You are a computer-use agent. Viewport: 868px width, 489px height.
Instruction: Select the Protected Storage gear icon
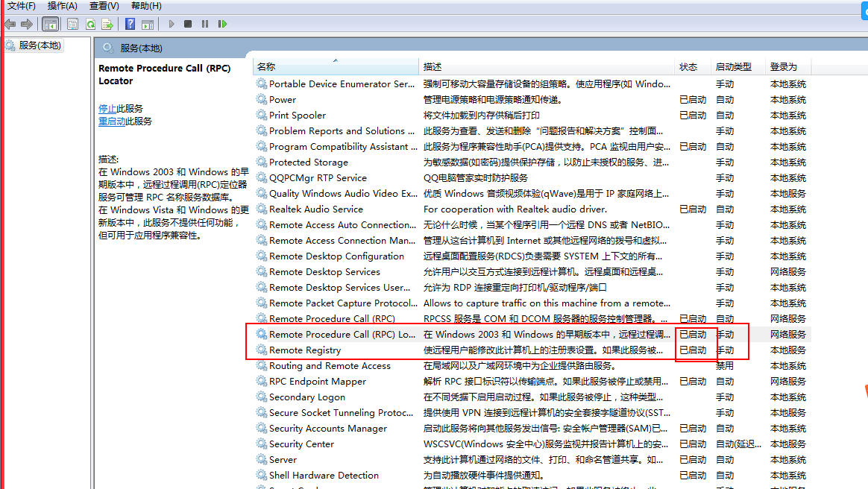click(x=261, y=162)
